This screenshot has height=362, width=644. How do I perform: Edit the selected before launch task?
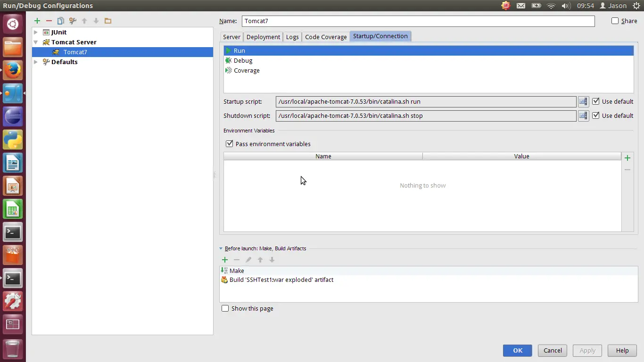click(x=248, y=260)
